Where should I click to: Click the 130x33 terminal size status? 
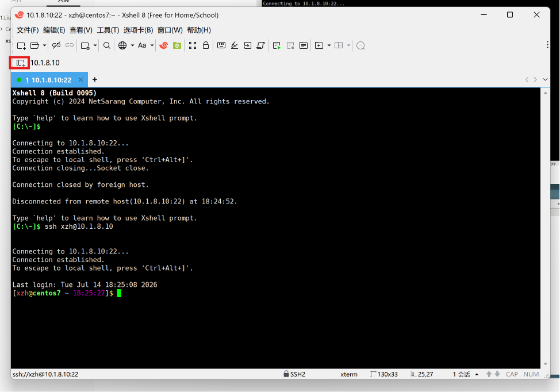pyautogui.click(x=384, y=374)
